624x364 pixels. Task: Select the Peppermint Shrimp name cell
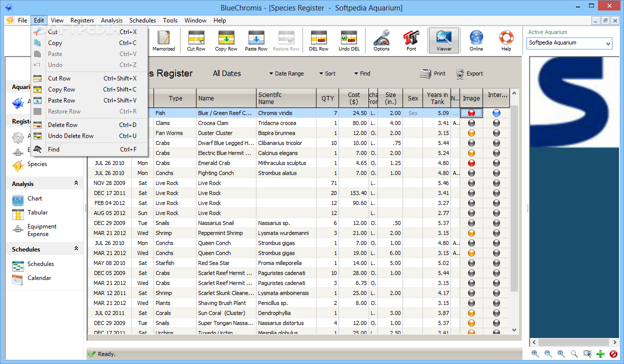(226, 233)
